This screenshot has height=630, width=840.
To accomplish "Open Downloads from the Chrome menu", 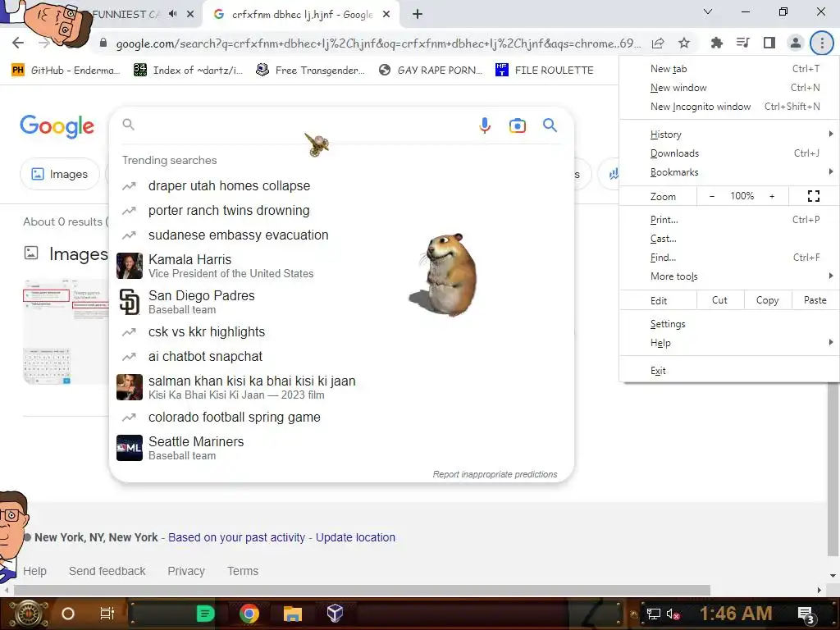I will pyautogui.click(x=729, y=153).
